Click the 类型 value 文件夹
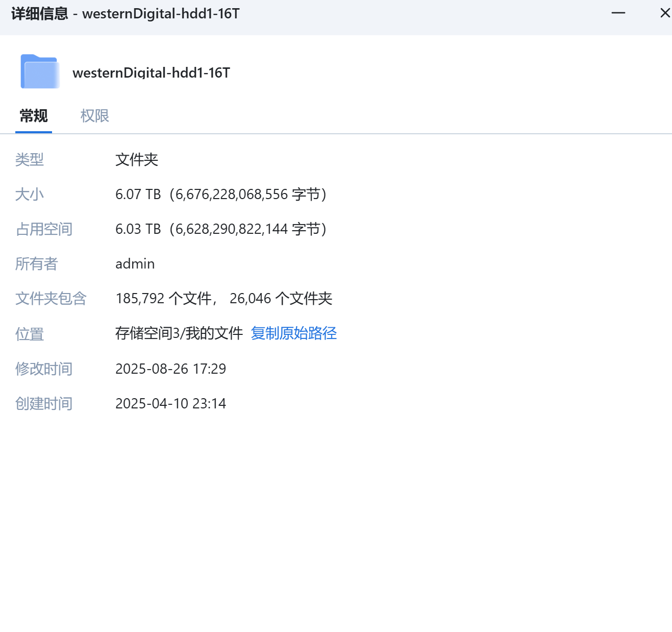The width and height of the screenshot is (672, 632). tap(137, 160)
